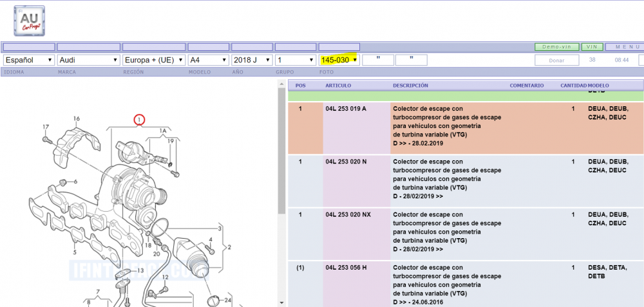Select part number 04L 253 019 A

click(x=346, y=109)
